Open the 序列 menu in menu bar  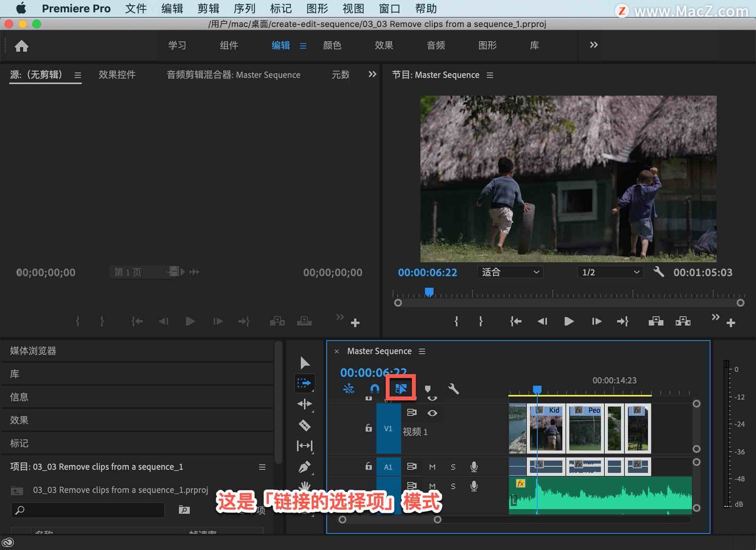pyautogui.click(x=244, y=8)
